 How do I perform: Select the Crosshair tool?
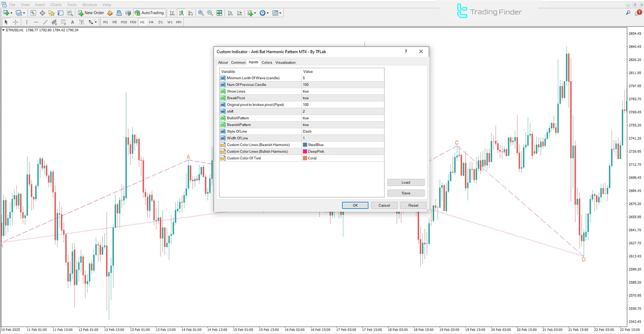(15, 22)
